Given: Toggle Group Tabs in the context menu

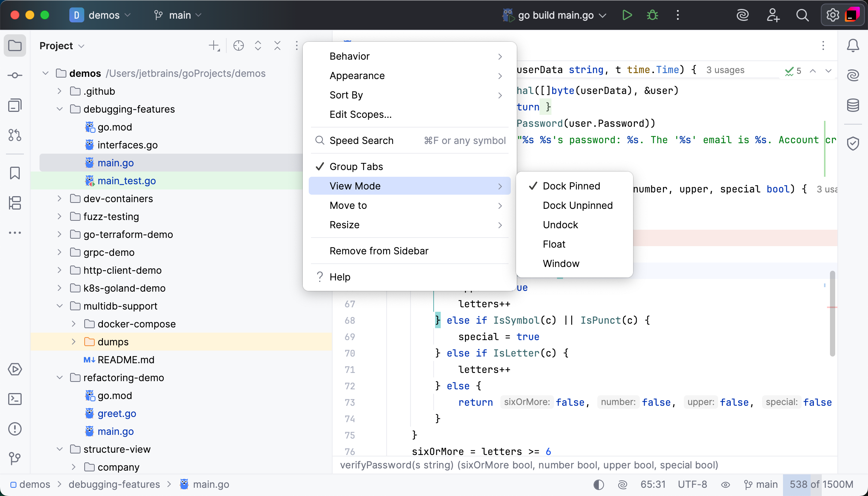Looking at the screenshot, I should pyautogui.click(x=355, y=166).
